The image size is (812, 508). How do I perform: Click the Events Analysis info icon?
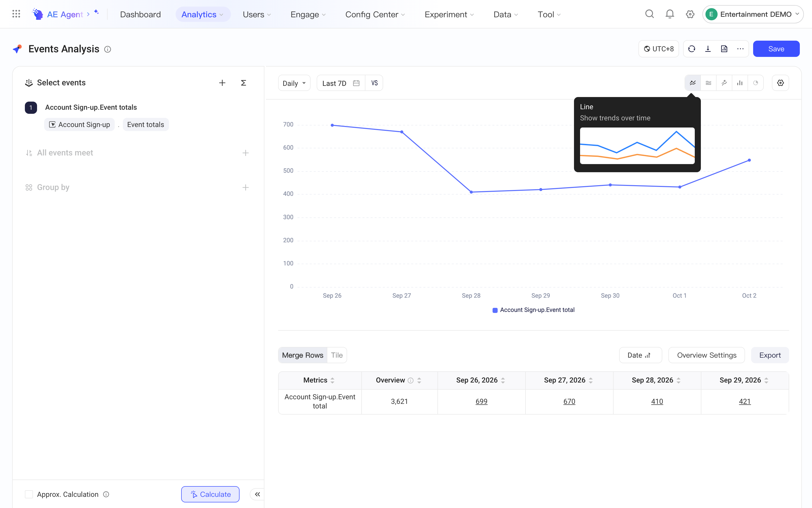tap(107, 49)
